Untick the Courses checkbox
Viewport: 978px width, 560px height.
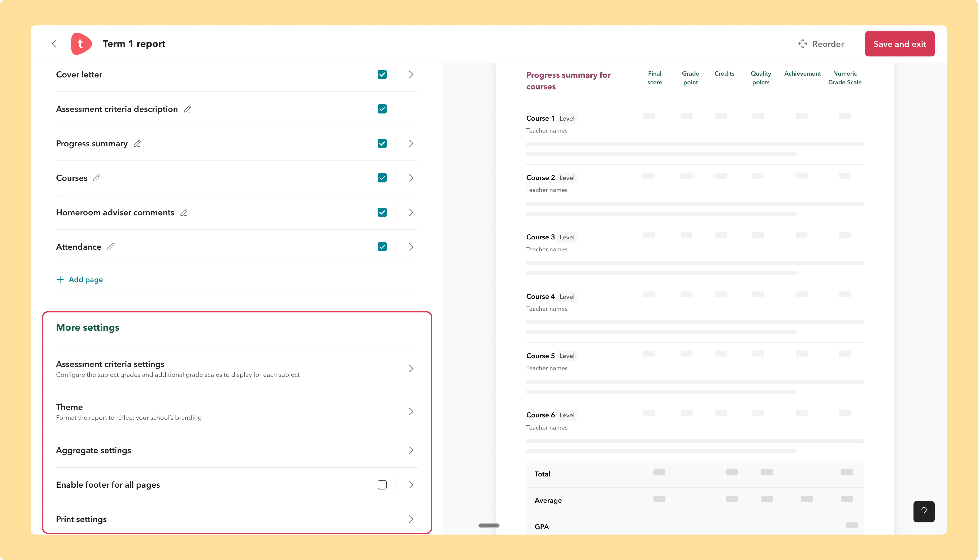pos(382,178)
